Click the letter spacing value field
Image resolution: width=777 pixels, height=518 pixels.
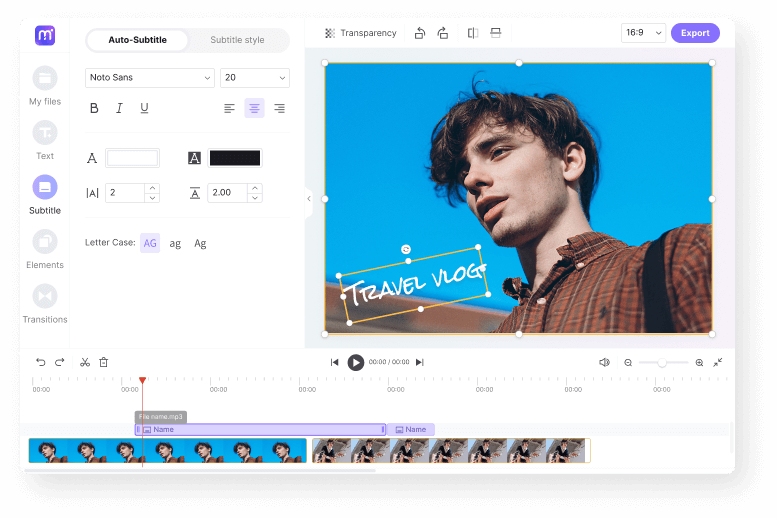coord(125,193)
